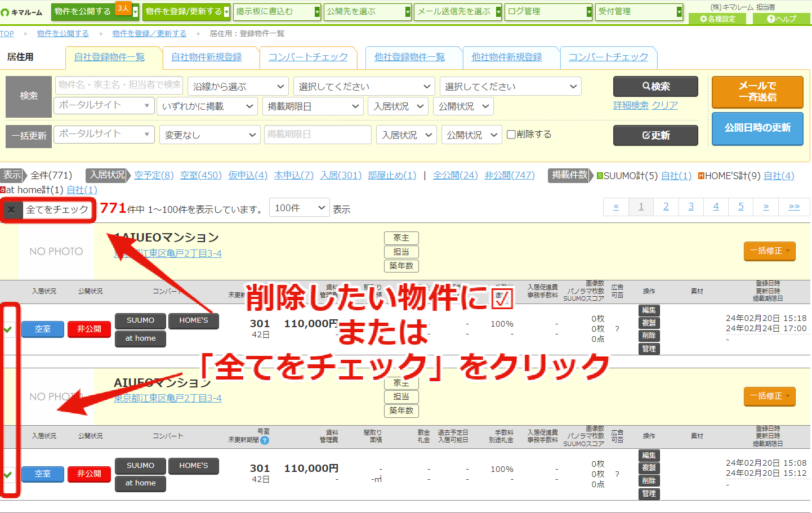
Task: Toggle checkbox of the 15:08 listing row
Action: (8, 474)
